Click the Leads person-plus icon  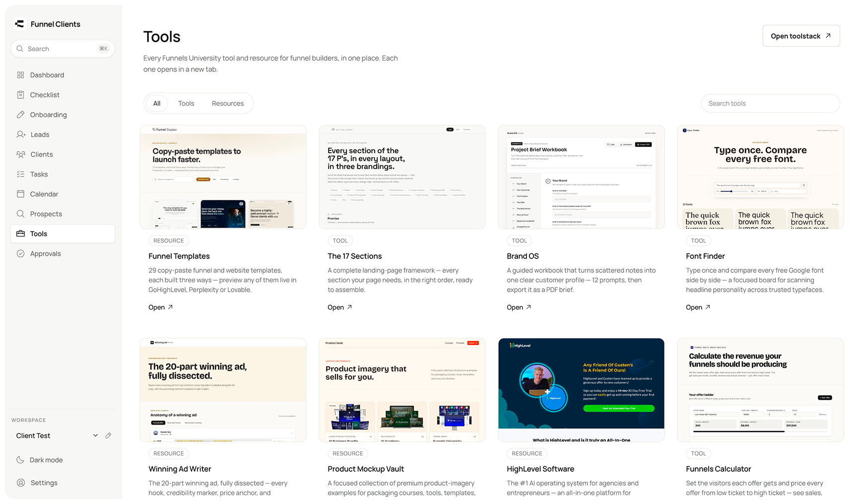pos(21,134)
